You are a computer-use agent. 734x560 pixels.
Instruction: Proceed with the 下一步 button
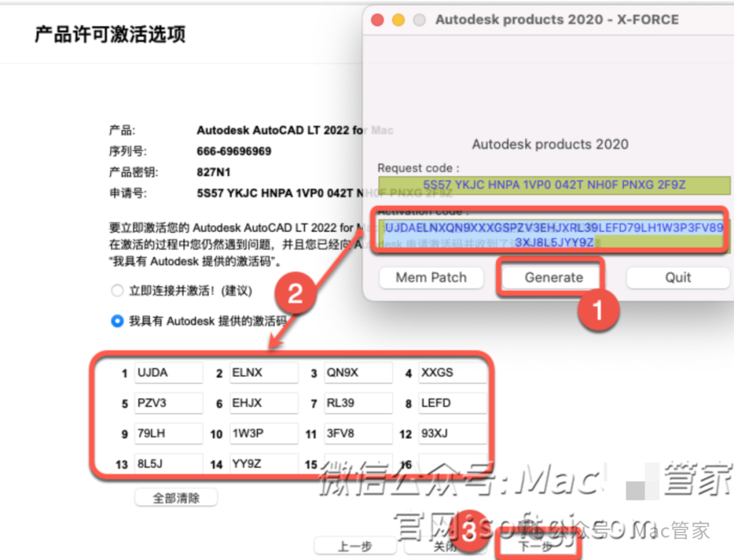pos(537,546)
